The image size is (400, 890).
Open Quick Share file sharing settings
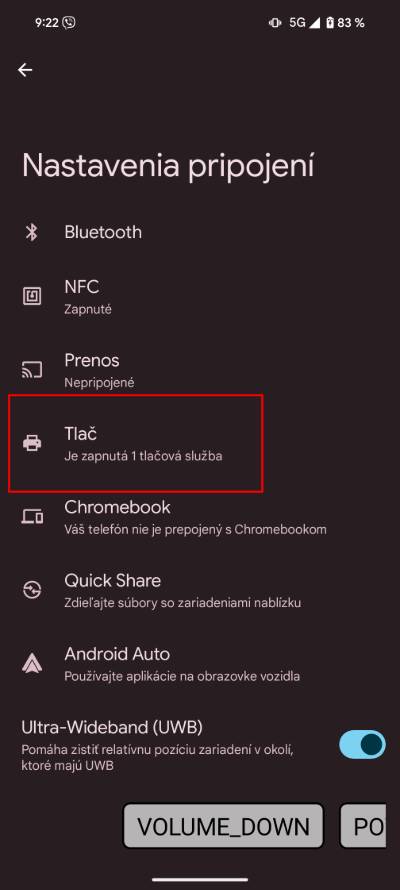tap(200, 590)
